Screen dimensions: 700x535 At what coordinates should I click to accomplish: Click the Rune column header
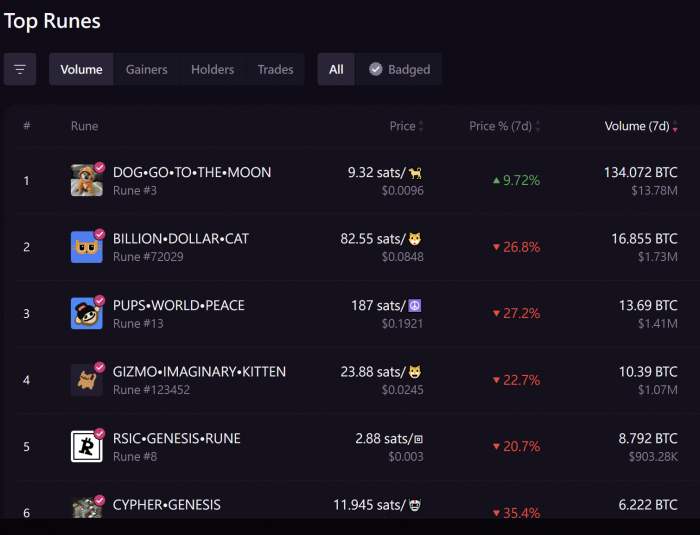[84, 126]
